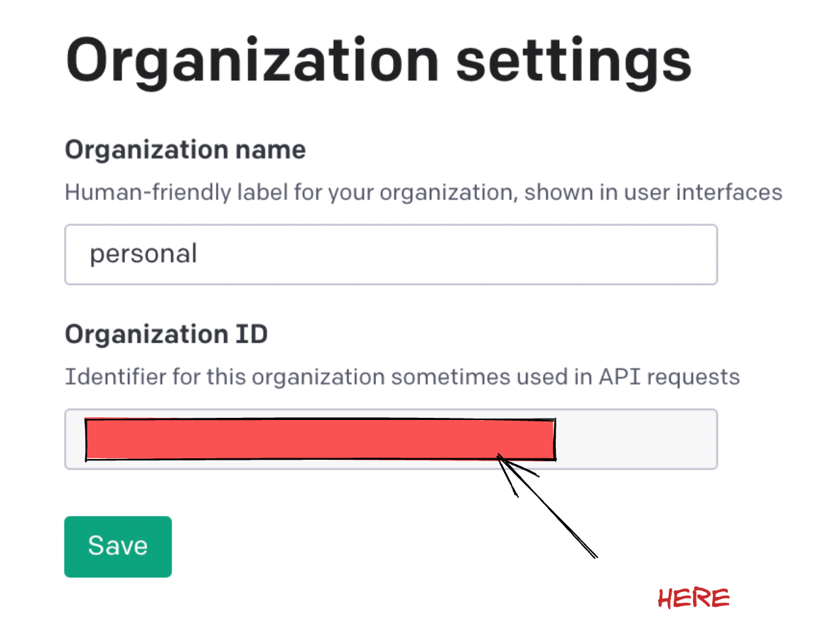Click the Save button label text
The height and width of the screenshot is (631, 840).
point(117,546)
